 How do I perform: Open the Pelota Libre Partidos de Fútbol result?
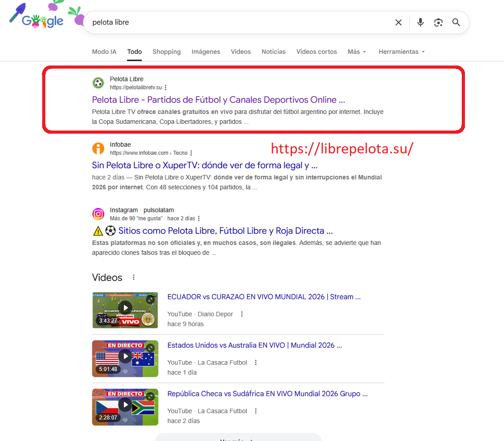point(219,100)
